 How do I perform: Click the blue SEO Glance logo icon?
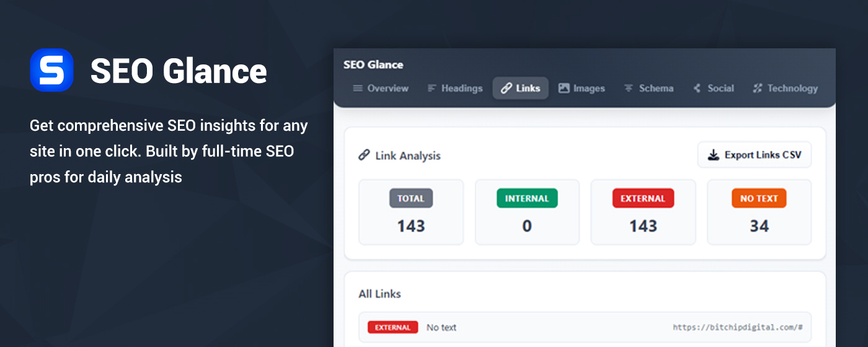click(51, 70)
